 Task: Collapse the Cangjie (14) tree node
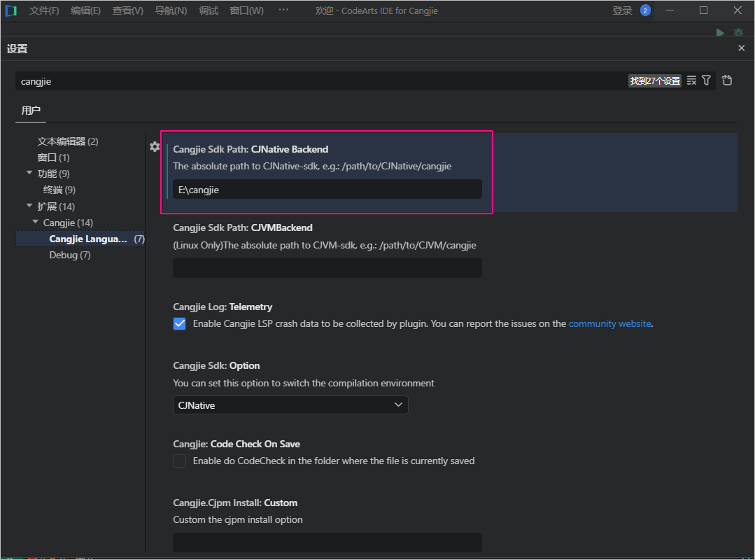pos(35,222)
